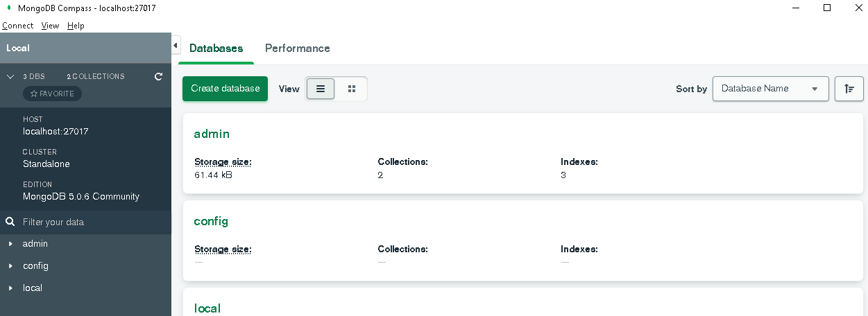Collapse the connection details chevron
The height and width of the screenshot is (316, 868).
click(10, 77)
